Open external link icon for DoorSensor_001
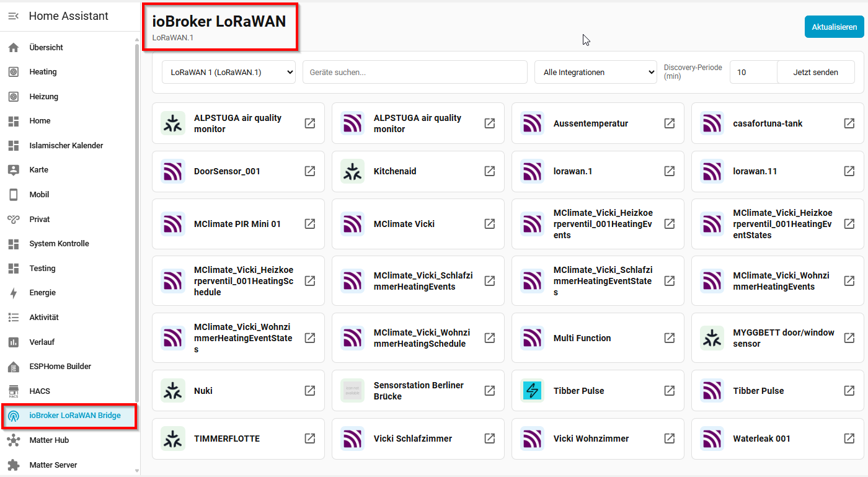Screen dimensions: 868x477 point(310,171)
